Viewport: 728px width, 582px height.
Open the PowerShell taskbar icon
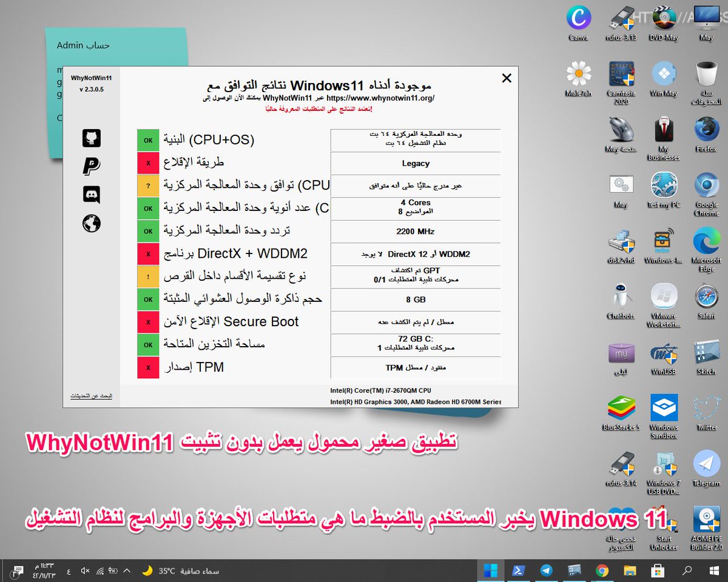pyautogui.click(x=519, y=570)
